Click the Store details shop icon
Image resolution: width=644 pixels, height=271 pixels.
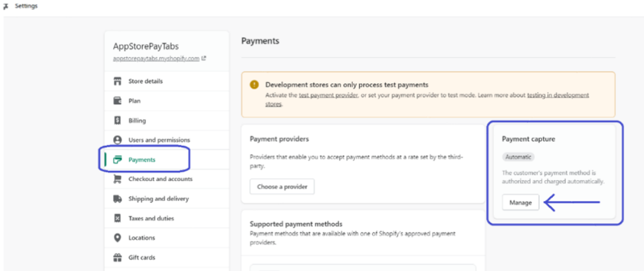tap(118, 81)
